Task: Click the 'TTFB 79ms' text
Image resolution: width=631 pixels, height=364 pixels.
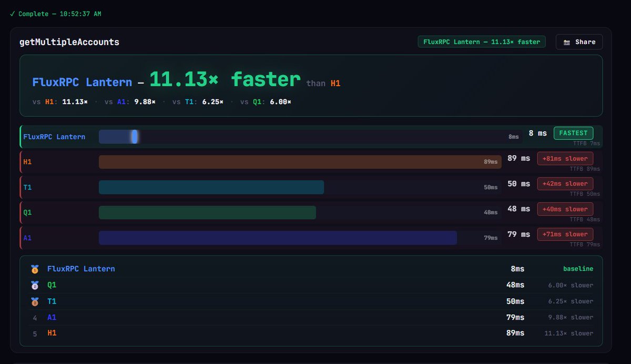Action: click(585, 244)
